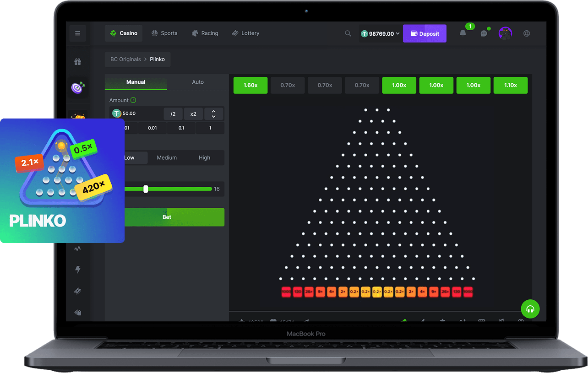Open the notifications bell

[x=463, y=33]
